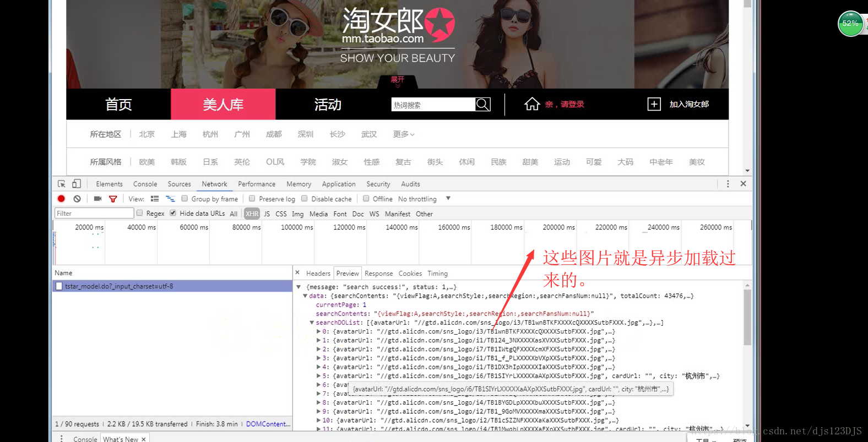
Task: Open Application DevTools tab
Action: click(339, 184)
